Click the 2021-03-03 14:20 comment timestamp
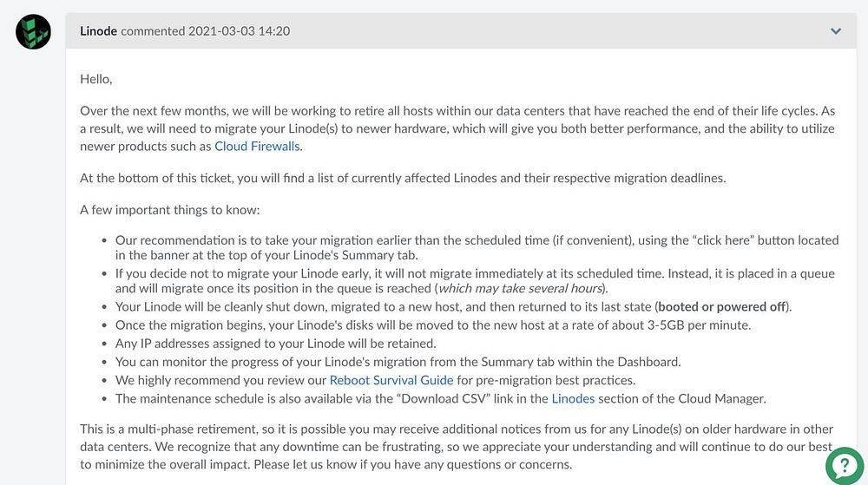 coord(239,31)
